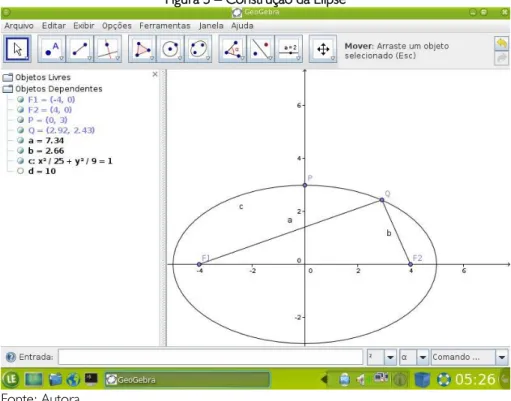This screenshot has width=511, height=401.
Task: Click the Redo arrow icon
Action: tap(501, 58)
